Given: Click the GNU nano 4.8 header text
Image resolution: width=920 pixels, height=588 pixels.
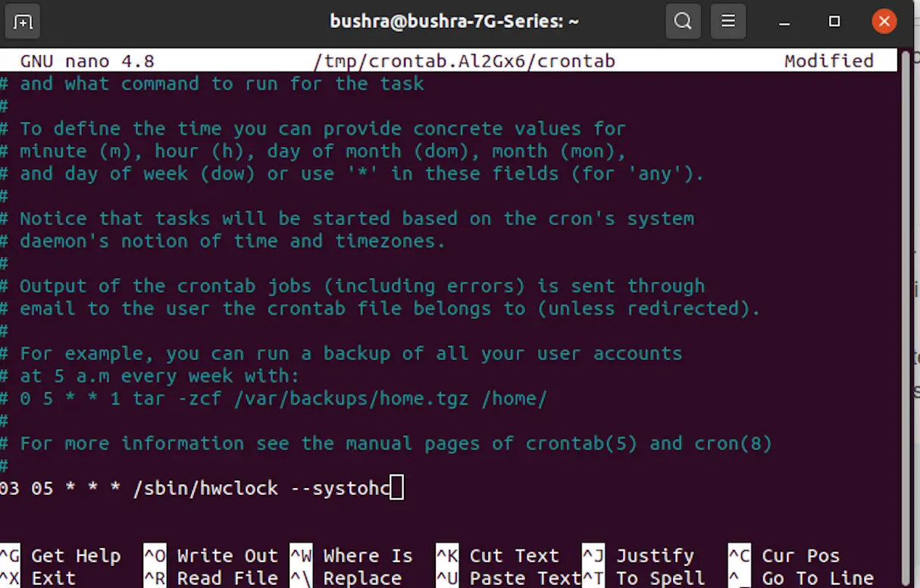Looking at the screenshot, I should pos(87,61).
